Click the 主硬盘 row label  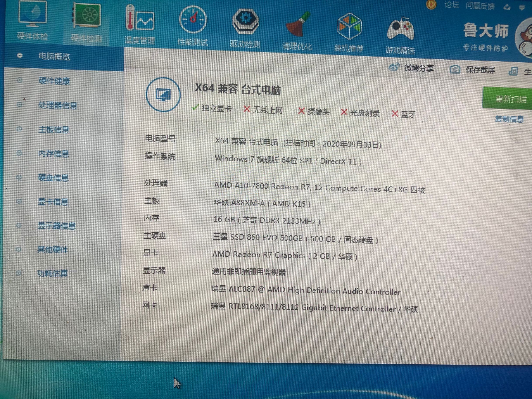[155, 236]
